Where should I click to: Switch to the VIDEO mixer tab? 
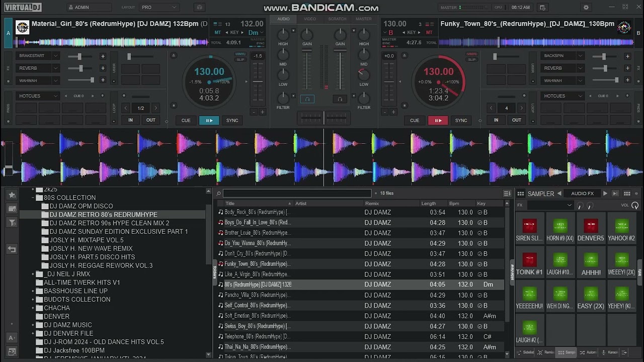pyautogui.click(x=310, y=19)
